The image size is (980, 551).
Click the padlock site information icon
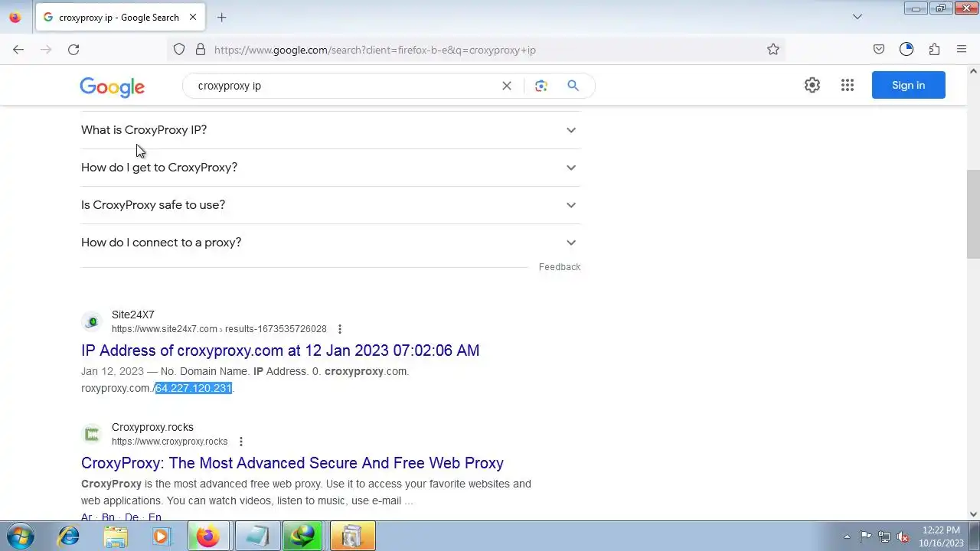[201, 50]
